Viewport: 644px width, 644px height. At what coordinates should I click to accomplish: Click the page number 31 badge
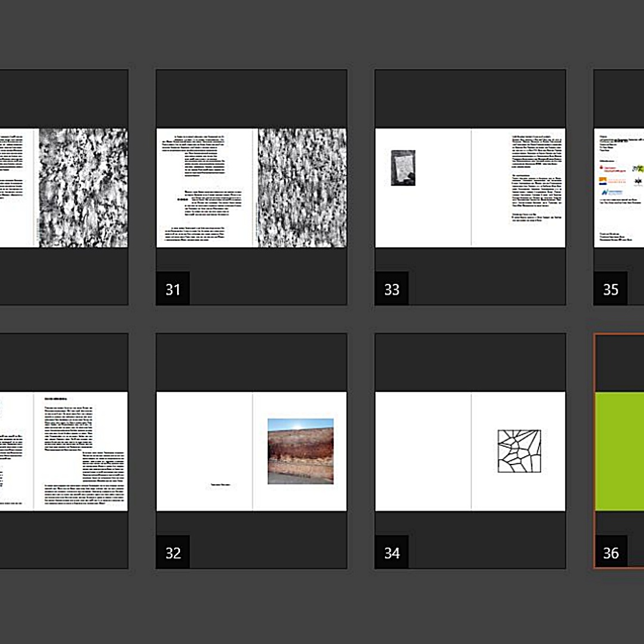click(x=173, y=289)
